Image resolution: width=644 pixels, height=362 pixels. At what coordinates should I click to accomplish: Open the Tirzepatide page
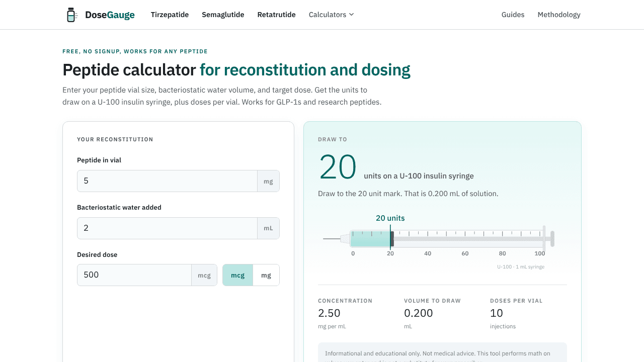170,15
